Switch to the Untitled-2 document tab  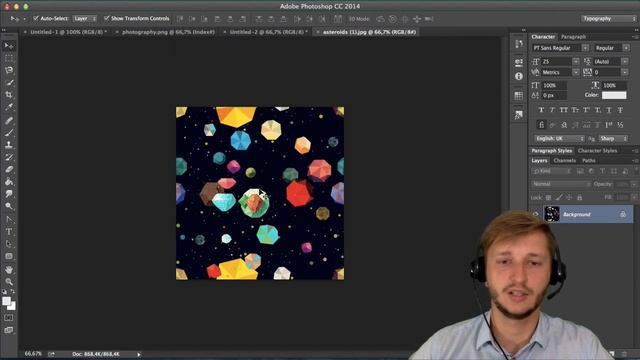point(268,32)
